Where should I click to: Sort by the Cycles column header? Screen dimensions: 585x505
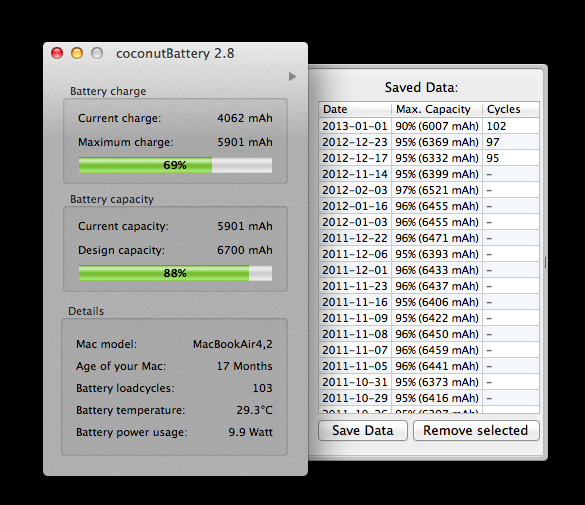(511, 109)
